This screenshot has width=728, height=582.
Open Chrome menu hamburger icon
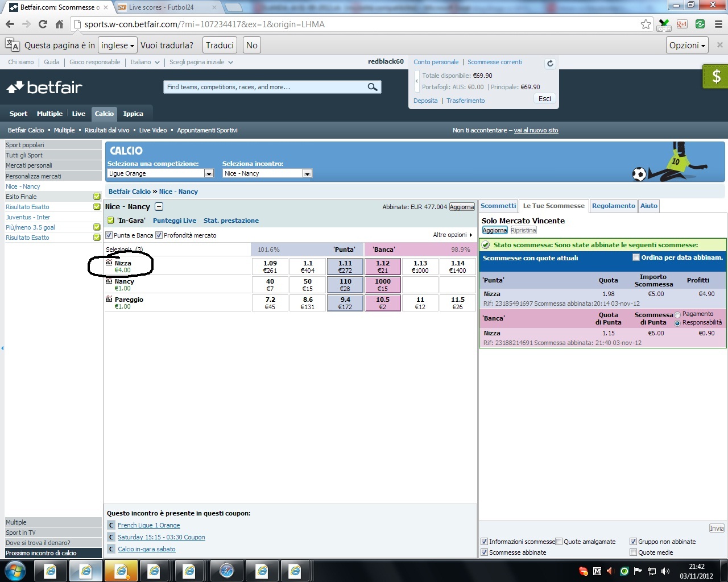pos(718,24)
